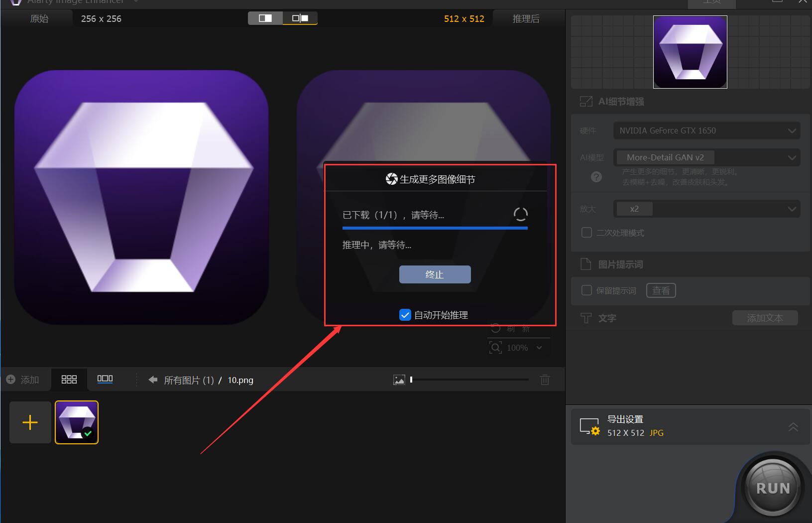Click the 推理中,请等待 status text

coord(377,245)
